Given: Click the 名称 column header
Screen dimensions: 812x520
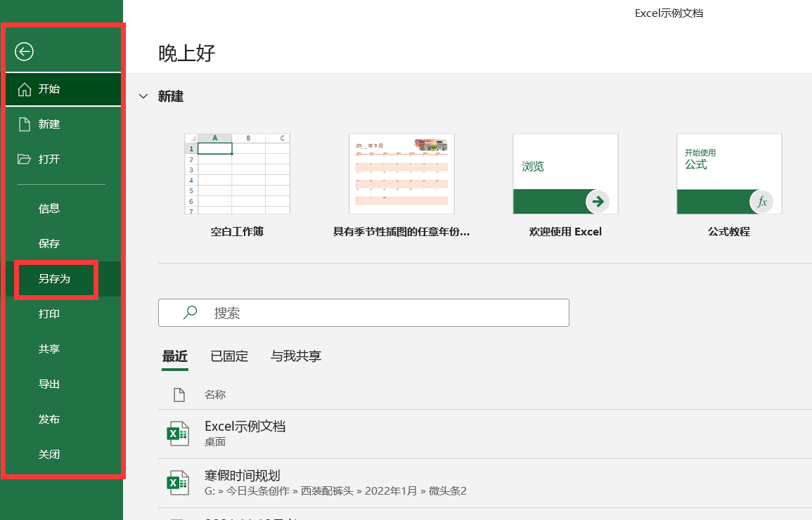Looking at the screenshot, I should [215, 395].
